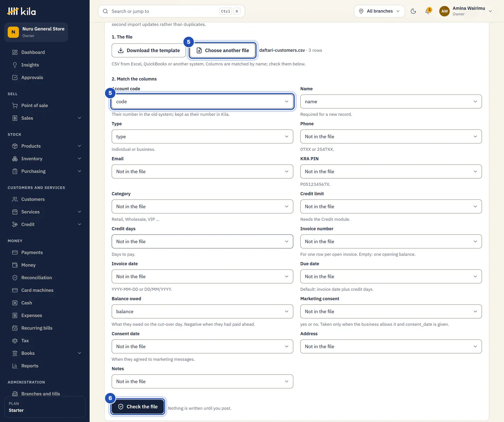
Task: Open Customers people icon
Action: [15, 199]
